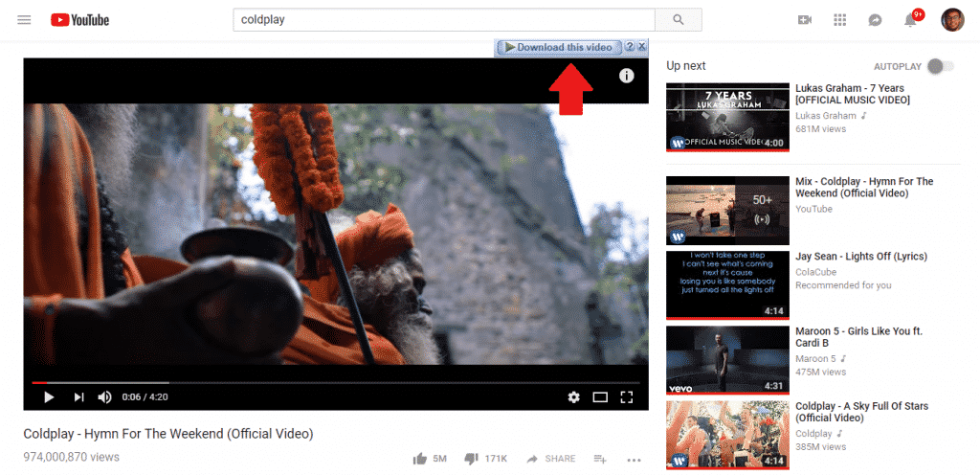Image resolution: width=980 pixels, height=475 pixels.
Task: Click the search magnifier button
Action: coord(679,20)
